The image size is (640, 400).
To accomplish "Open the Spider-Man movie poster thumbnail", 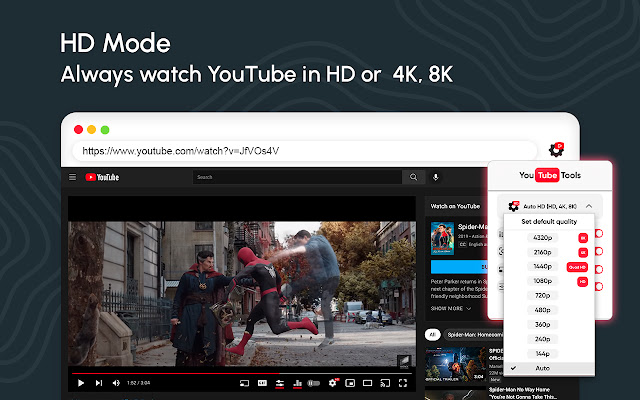I will pyautogui.click(x=442, y=238).
